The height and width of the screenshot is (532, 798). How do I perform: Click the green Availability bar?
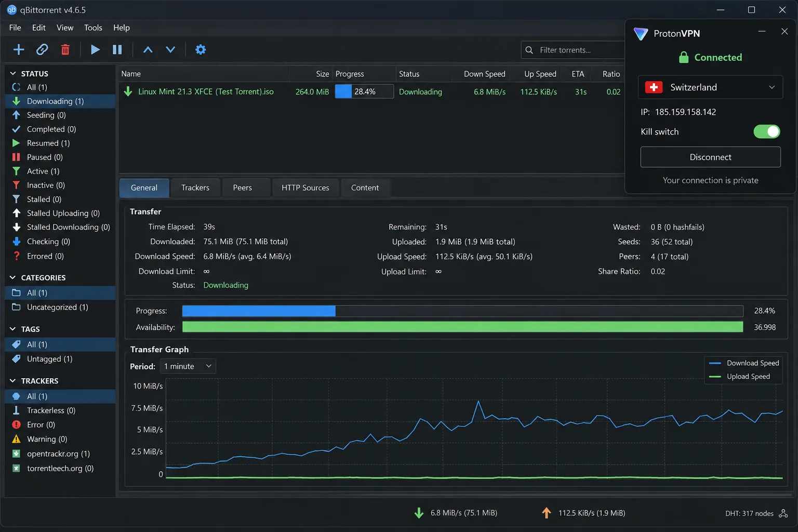click(462, 327)
